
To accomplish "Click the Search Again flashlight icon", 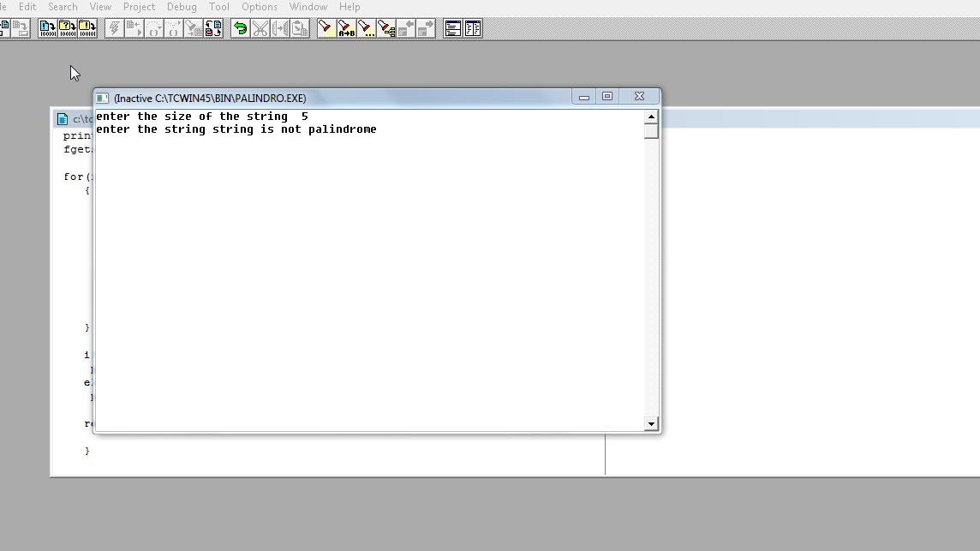I will (367, 28).
